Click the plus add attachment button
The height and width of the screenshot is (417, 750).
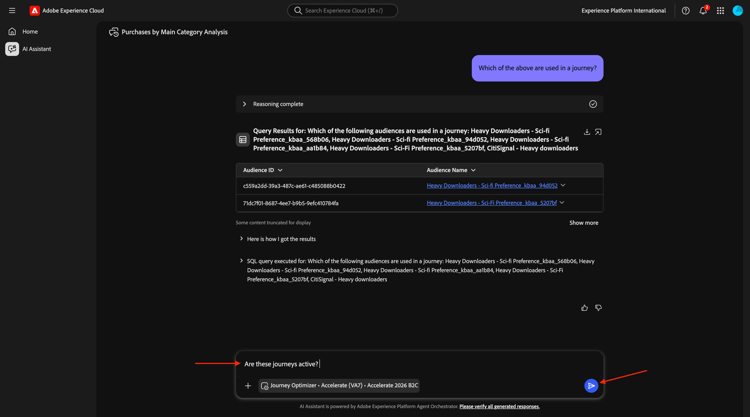[248, 385]
